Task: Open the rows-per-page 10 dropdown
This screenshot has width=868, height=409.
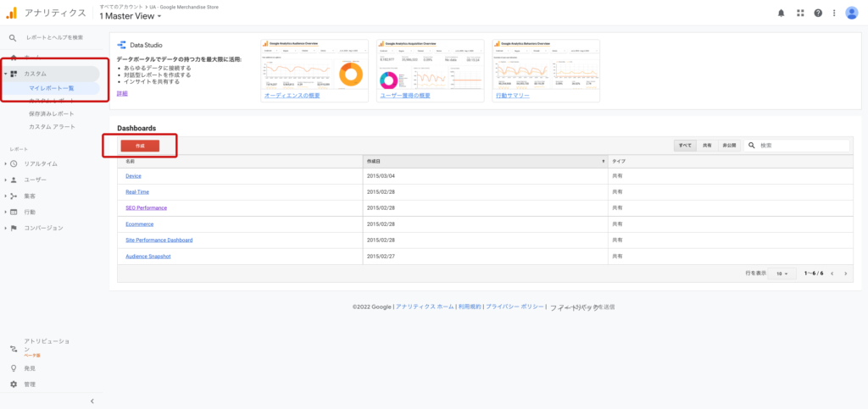Action: pos(782,274)
